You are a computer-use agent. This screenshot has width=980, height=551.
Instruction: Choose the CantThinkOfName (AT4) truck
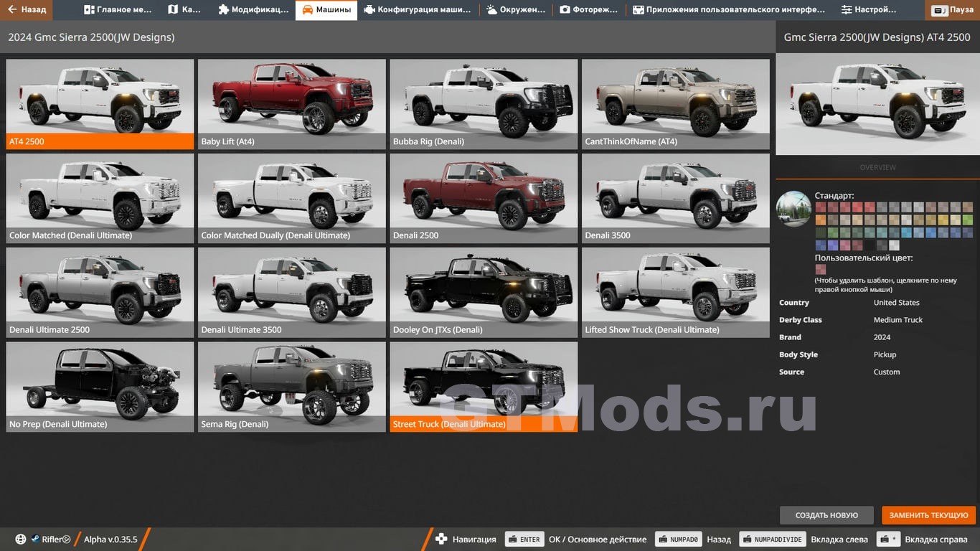tap(676, 104)
